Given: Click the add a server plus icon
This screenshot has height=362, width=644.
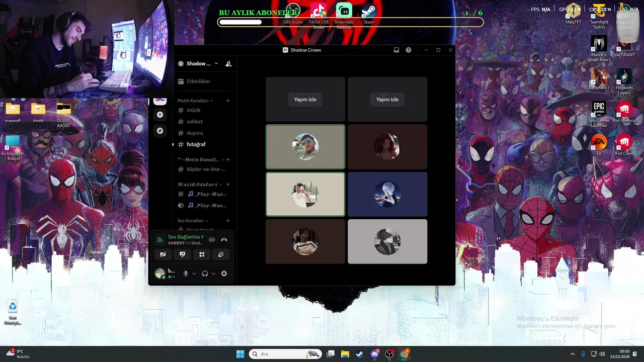Looking at the screenshot, I should [x=160, y=115].
